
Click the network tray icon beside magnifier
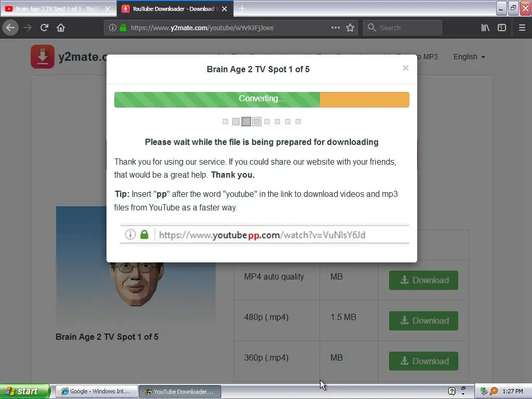484,391
